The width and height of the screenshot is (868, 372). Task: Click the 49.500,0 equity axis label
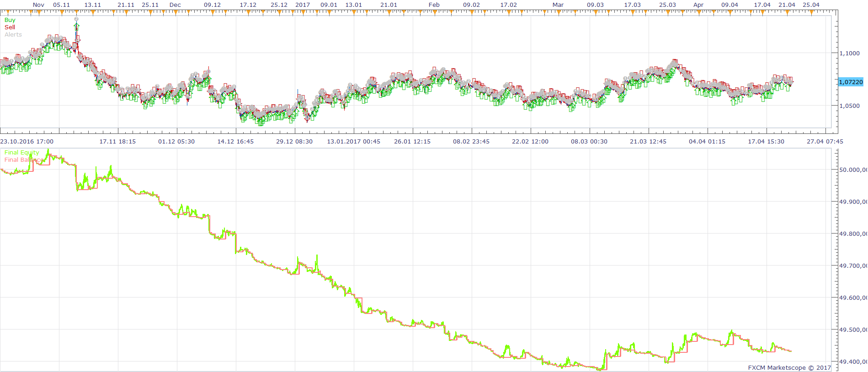pyautogui.click(x=853, y=330)
